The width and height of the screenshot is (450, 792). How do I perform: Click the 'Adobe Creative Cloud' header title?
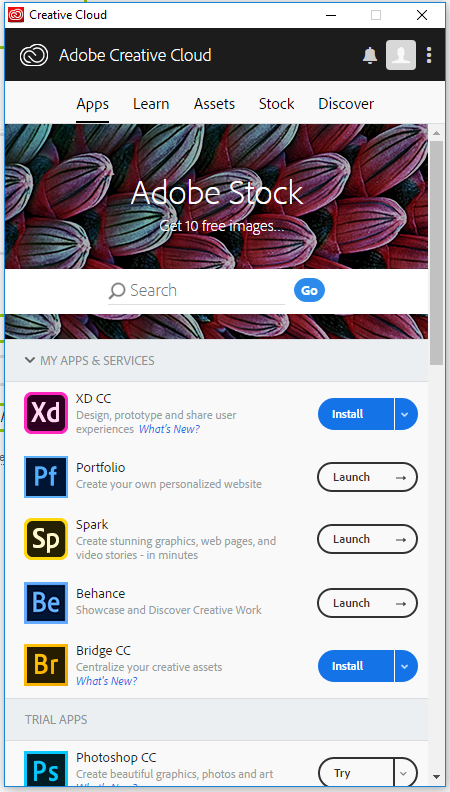[x=135, y=55]
